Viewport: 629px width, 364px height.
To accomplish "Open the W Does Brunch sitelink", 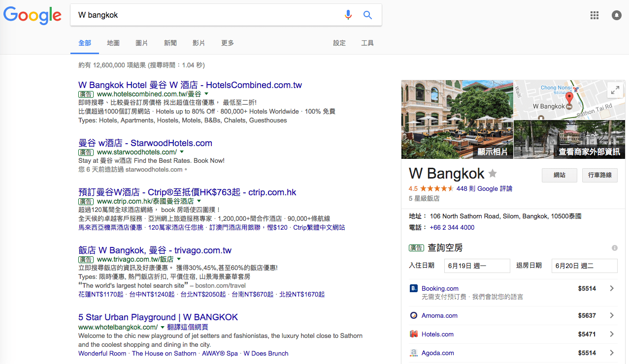I will pyautogui.click(x=266, y=353).
